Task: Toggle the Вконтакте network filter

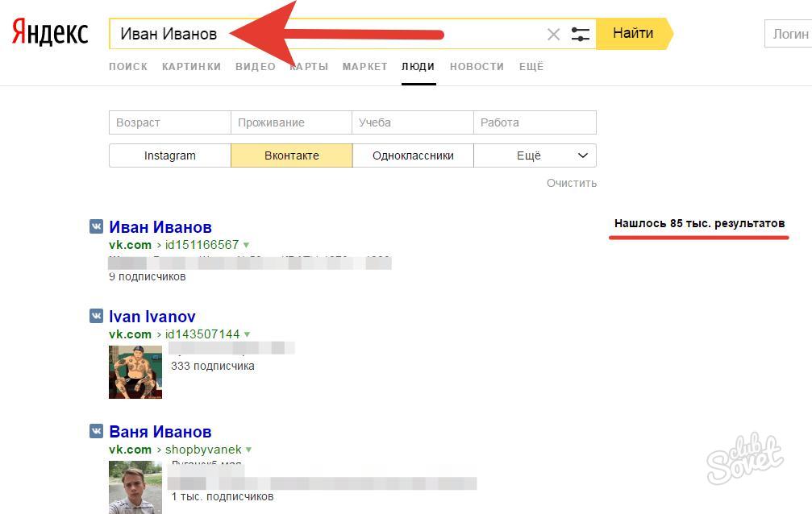Action: (292, 155)
